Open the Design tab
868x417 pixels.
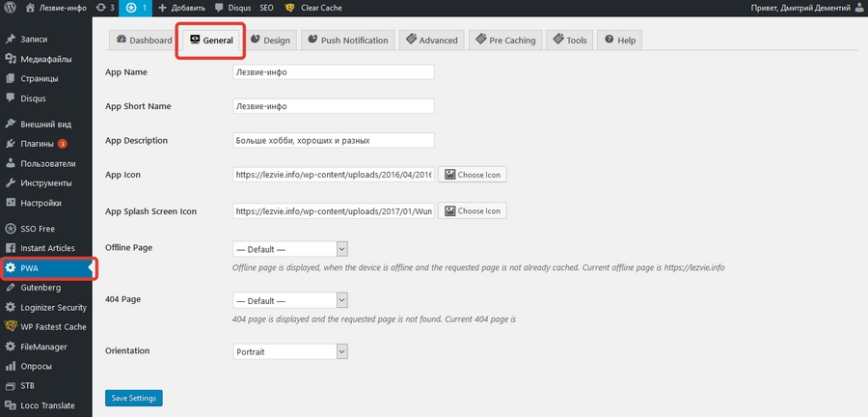[x=270, y=40]
